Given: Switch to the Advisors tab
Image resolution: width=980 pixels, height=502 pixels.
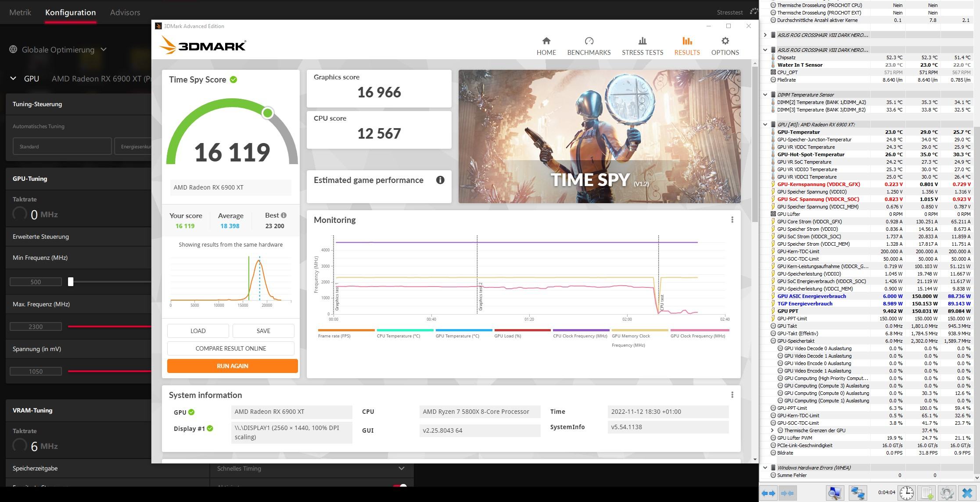Looking at the screenshot, I should pos(125,12).
